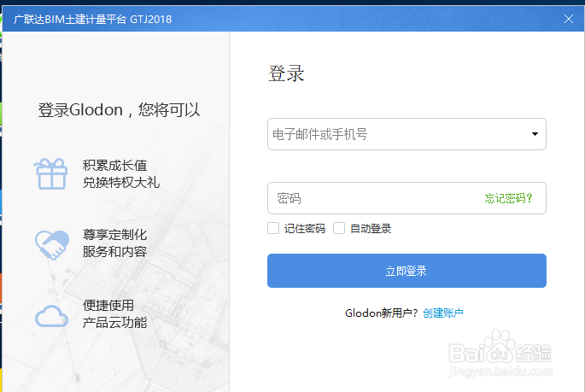This screenshot has height=392, width=585.
Task: Click the cloud icon
Action: [51, 316]
